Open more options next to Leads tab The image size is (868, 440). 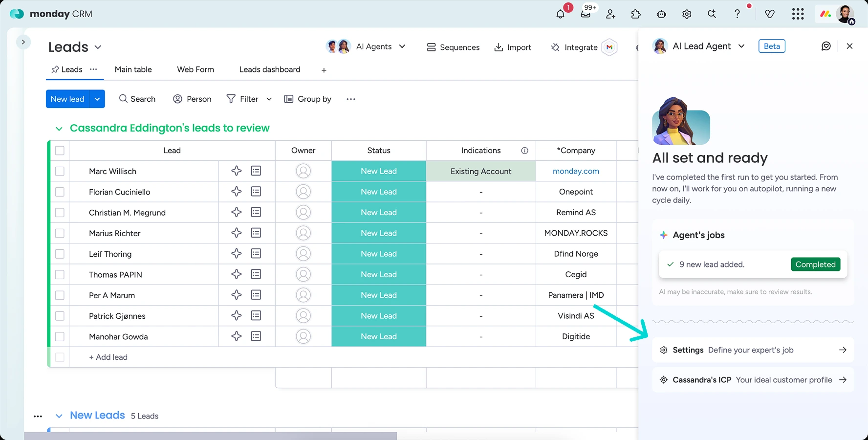pos(93,69)
